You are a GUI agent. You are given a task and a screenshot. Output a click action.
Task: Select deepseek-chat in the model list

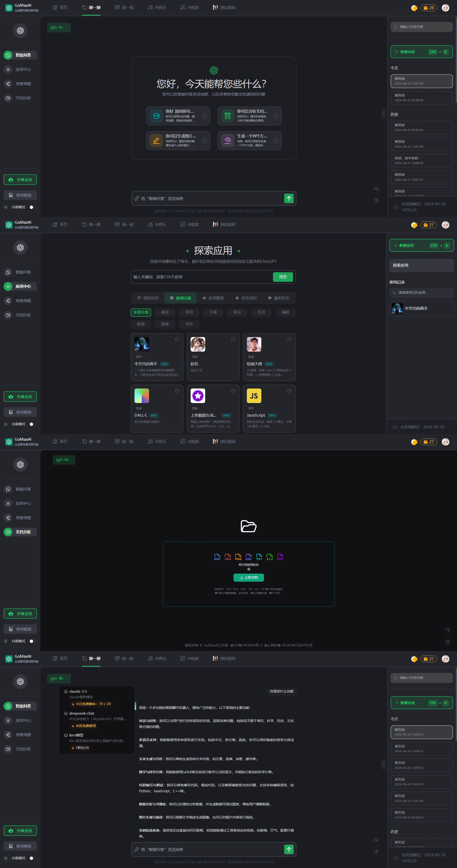tap(82, 713)
